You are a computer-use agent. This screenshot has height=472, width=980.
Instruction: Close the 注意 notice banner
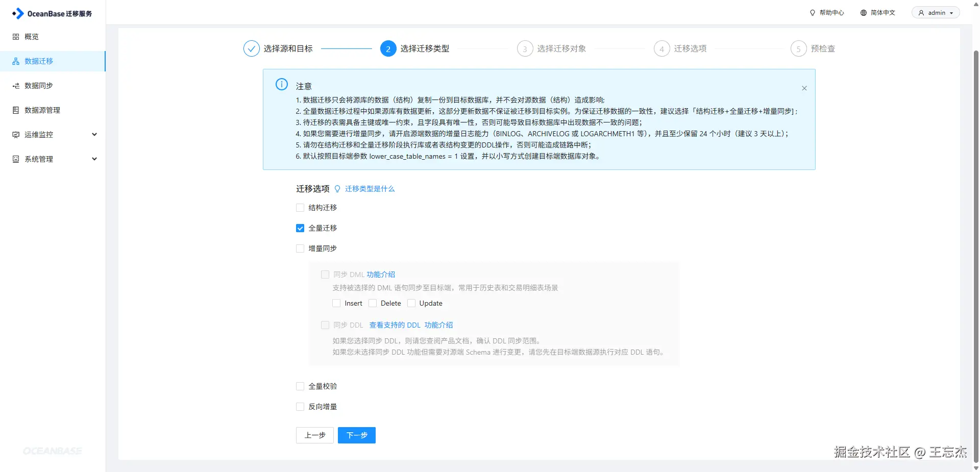pos(804,88)
